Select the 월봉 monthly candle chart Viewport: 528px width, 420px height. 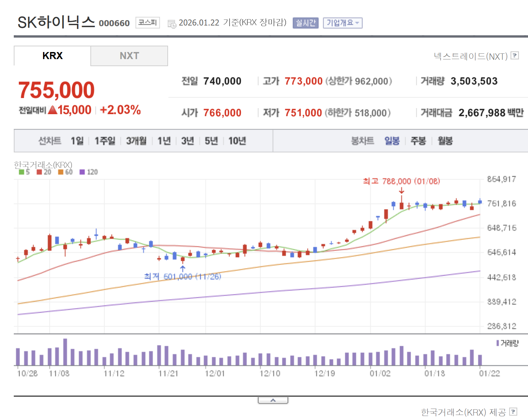tap(445, 141)
